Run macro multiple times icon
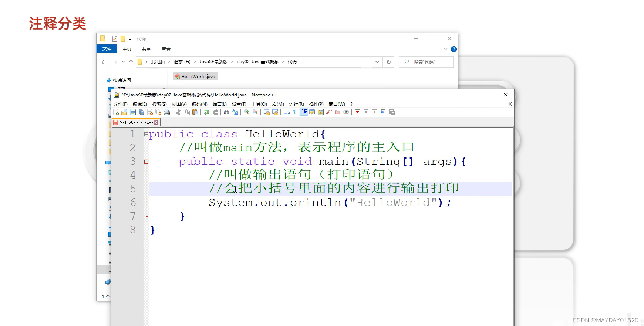This screenshot has height=326, width=644. tap(383, 112)
